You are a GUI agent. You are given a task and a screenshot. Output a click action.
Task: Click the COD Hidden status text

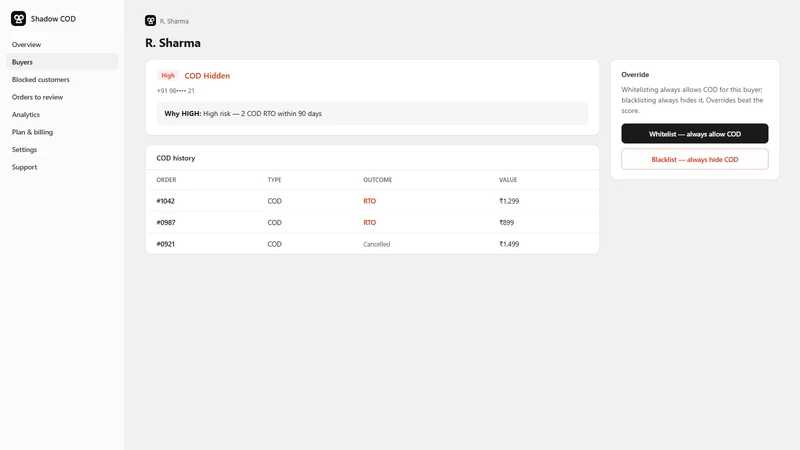[207, 76]
